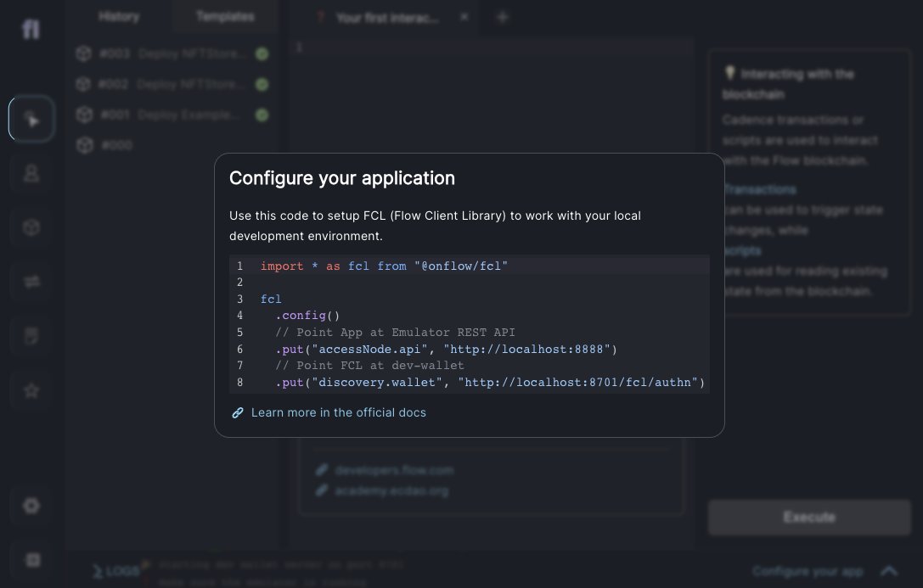The width and height of the screenshot is (923, 588).
Task: Open history entry #001 Deploy Example
Action: pyautogui.click(x=172, y=115)
